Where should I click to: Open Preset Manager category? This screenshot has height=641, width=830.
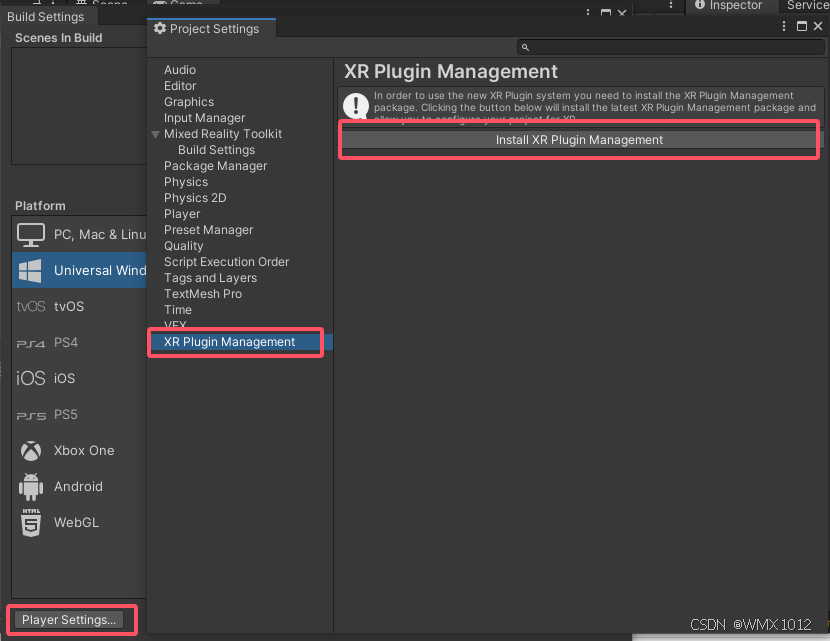click(209, 230)
